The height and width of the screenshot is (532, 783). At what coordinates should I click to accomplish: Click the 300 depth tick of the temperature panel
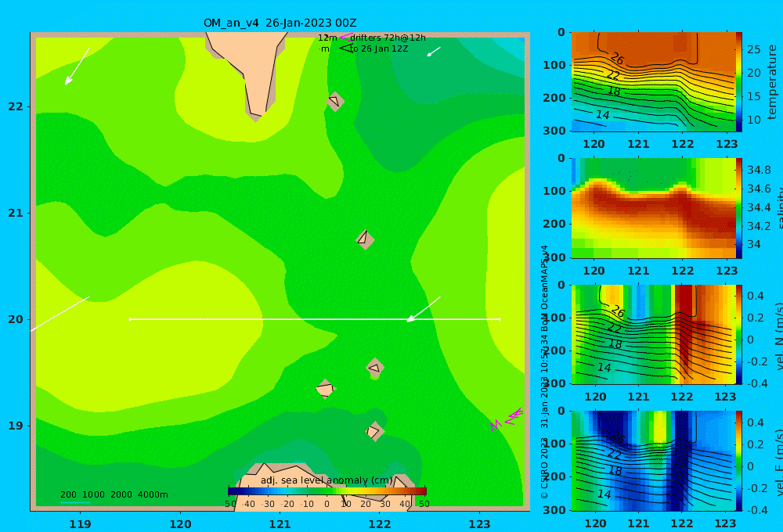tap(554, 130)
